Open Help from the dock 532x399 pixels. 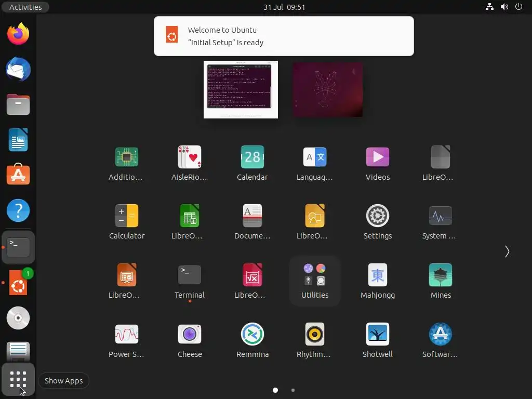18,210
